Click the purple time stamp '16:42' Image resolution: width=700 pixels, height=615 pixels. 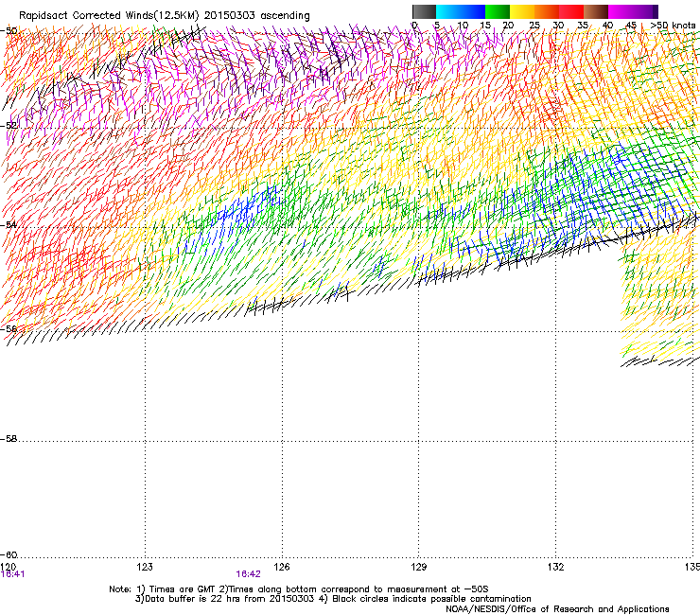pyautogui.click(x=248, y=574)
